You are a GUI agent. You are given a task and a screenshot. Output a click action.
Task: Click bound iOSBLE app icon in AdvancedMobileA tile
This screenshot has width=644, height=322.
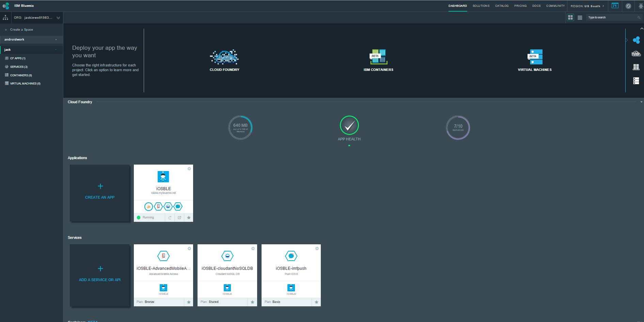pos(163,288)
